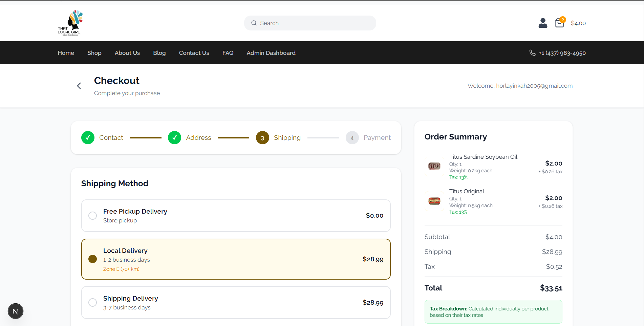The height and width of the screenshot is (326, 644).
Task: Click the user account icon
Action: pyautogui.click(x=542, y=23)
